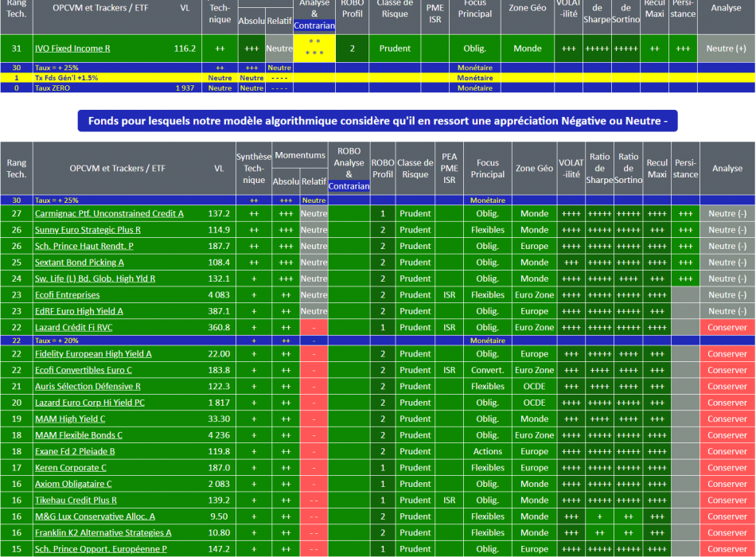
Task: Open Fidelity European High Yield A link
Action: click(x=93, y=354)
